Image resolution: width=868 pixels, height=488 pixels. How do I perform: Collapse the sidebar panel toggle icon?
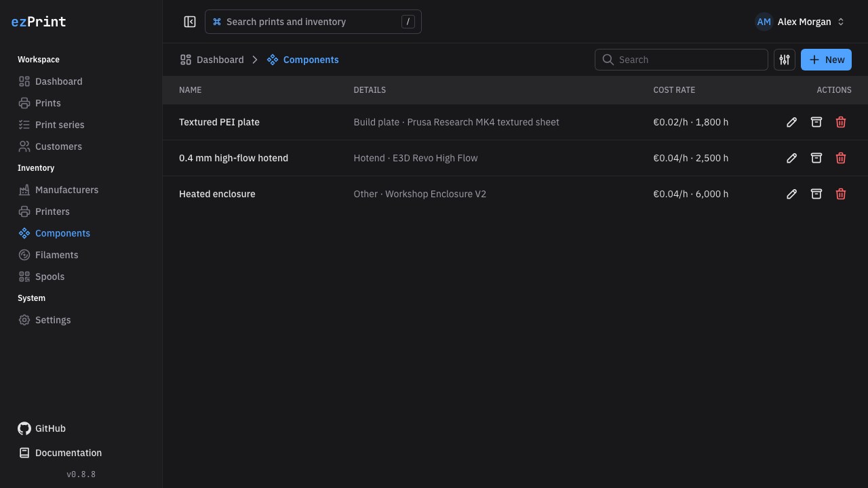pos(190,22)
